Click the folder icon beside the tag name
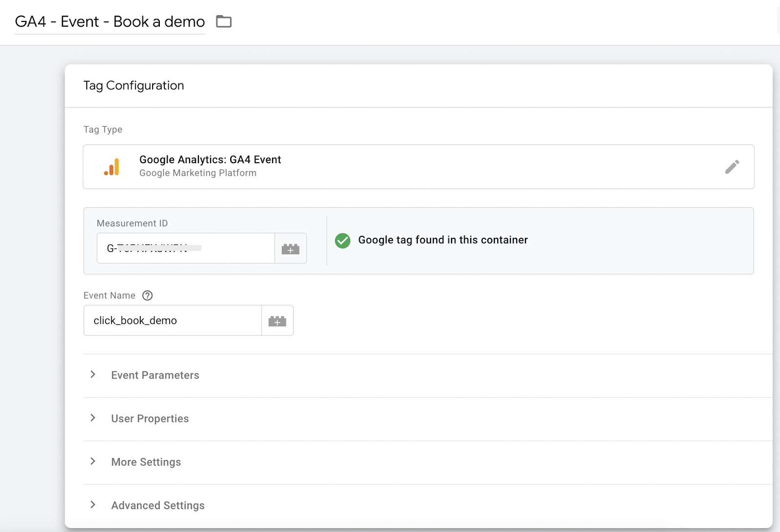 click(x=224, y=21)
